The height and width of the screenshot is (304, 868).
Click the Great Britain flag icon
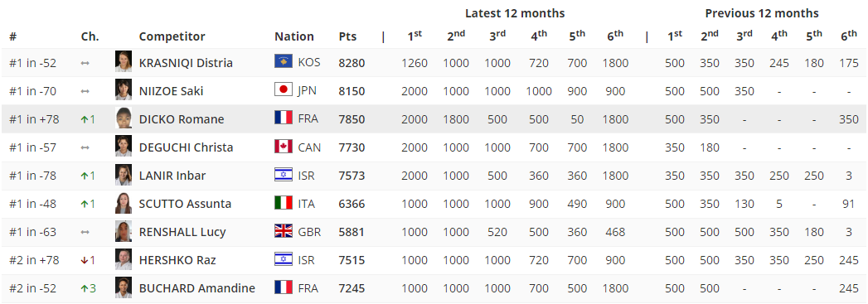[x=284, y=230]
